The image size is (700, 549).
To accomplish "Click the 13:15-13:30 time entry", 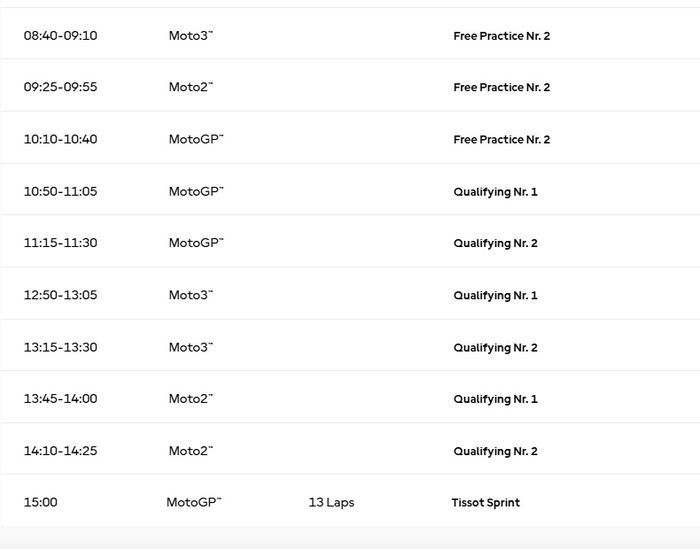I will click(60, 347).
